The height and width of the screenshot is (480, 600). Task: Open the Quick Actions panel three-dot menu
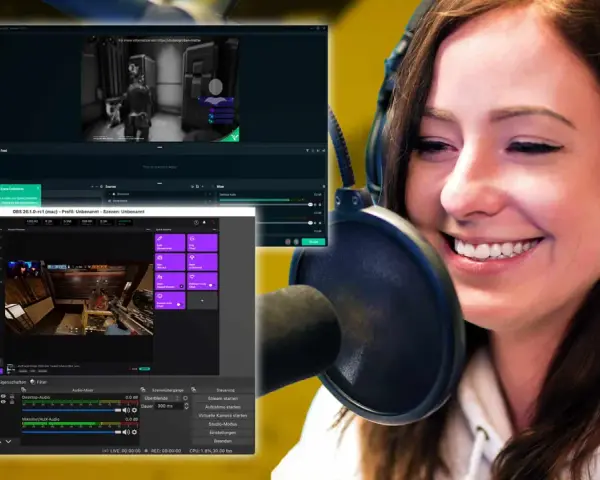[x=214, y=230]
